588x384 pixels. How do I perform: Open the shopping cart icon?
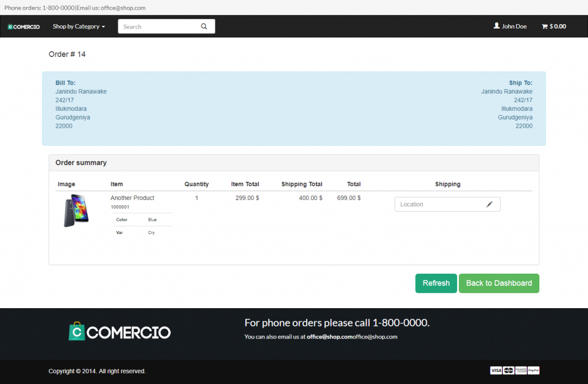click(x=544, y=26)
